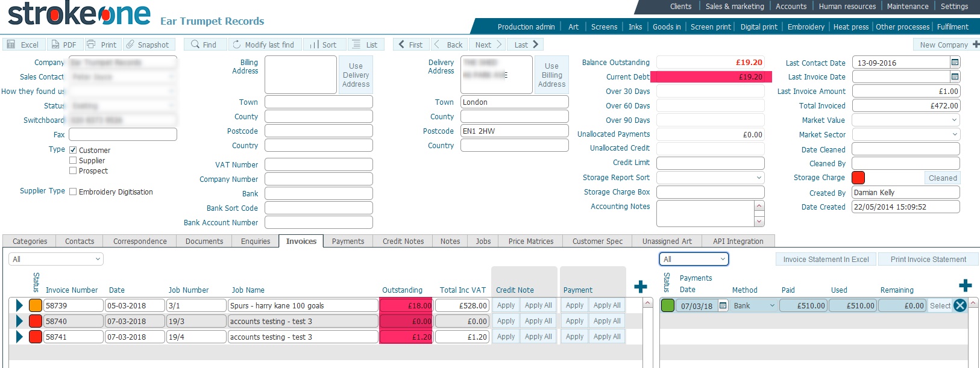Switch to the Payments tab
This screenshot has height=368, width=980.
point(348,242)
